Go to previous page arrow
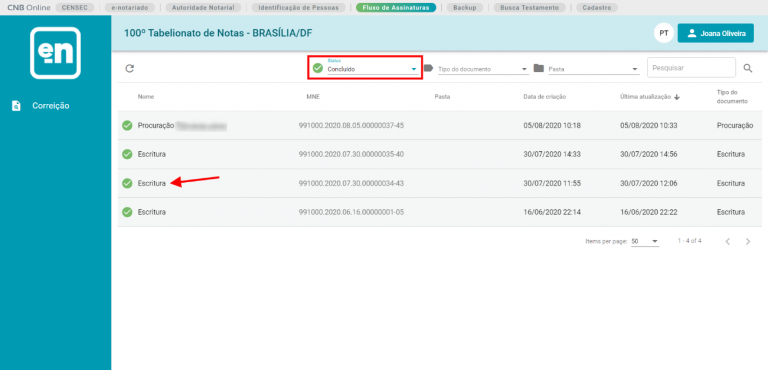The image size is (768, 370). [728, 241]
